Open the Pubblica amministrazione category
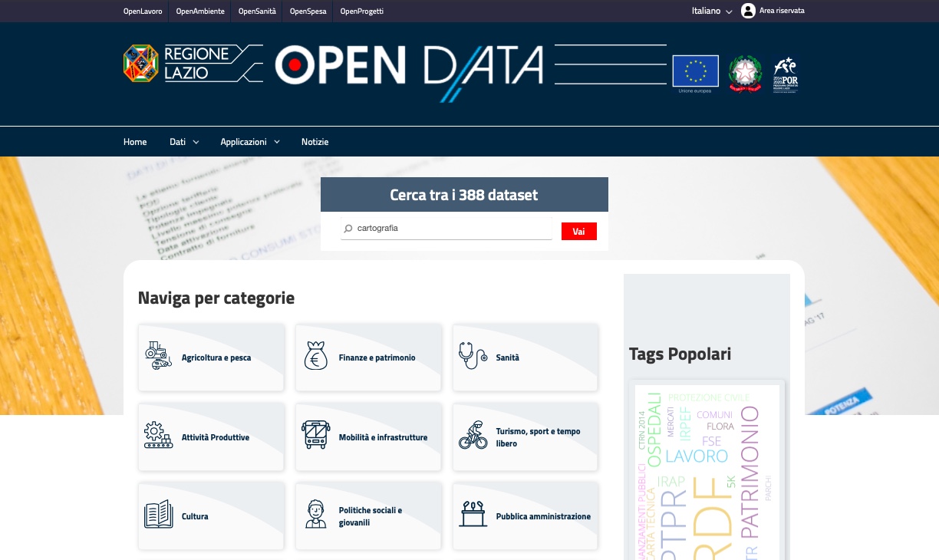939x560 pixels. pos(526,516)
